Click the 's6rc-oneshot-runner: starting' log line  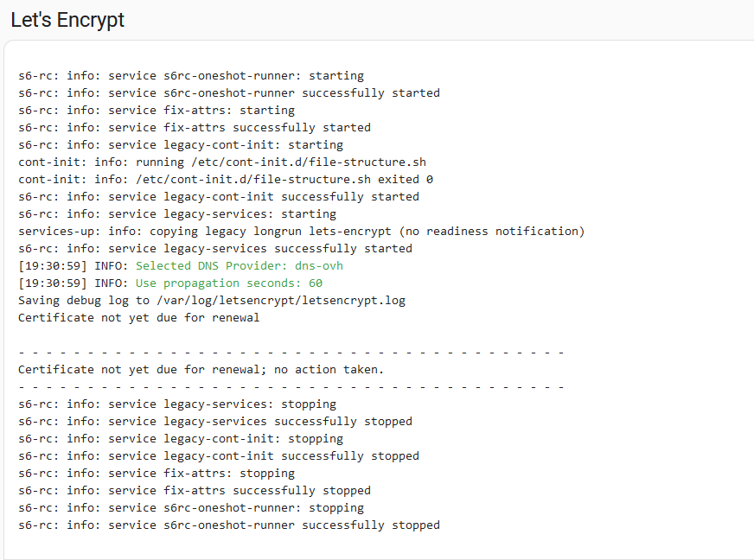click(191, 75)
